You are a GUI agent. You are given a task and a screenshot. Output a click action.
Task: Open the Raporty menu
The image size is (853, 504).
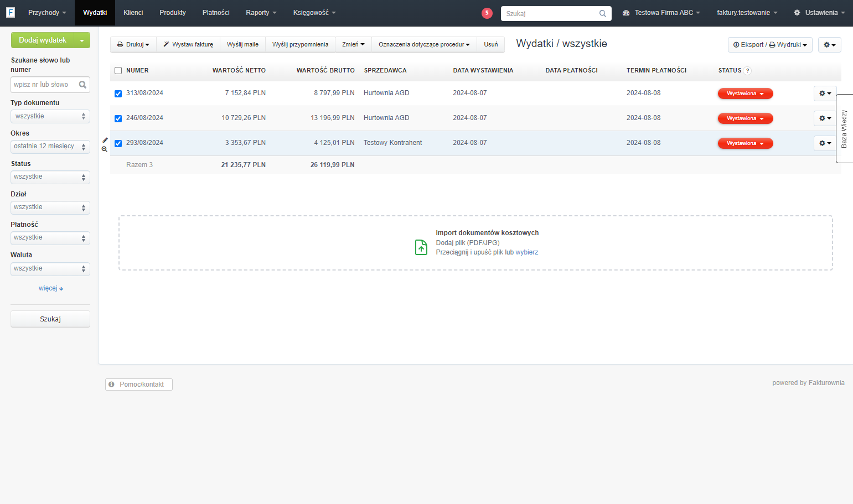pyautogui.click(x=261, y=13)
